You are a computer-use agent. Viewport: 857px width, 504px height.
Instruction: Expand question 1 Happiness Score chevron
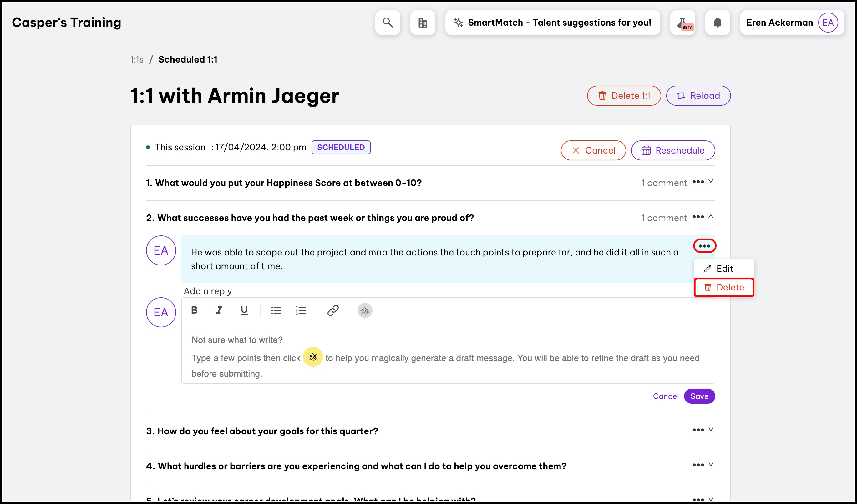coord(710,181)
